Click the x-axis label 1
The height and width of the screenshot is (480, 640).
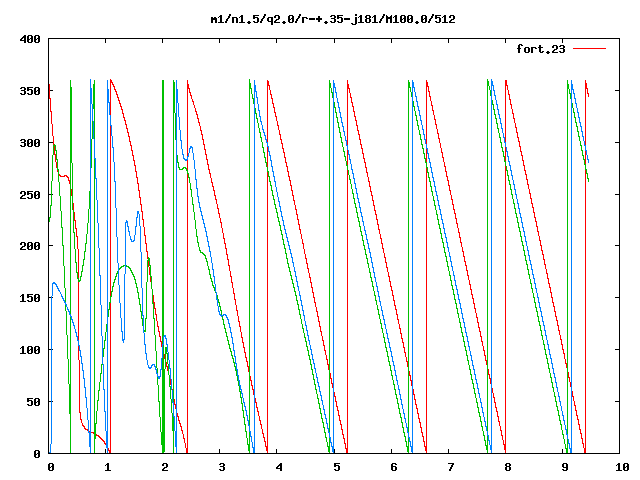point(107,467)
